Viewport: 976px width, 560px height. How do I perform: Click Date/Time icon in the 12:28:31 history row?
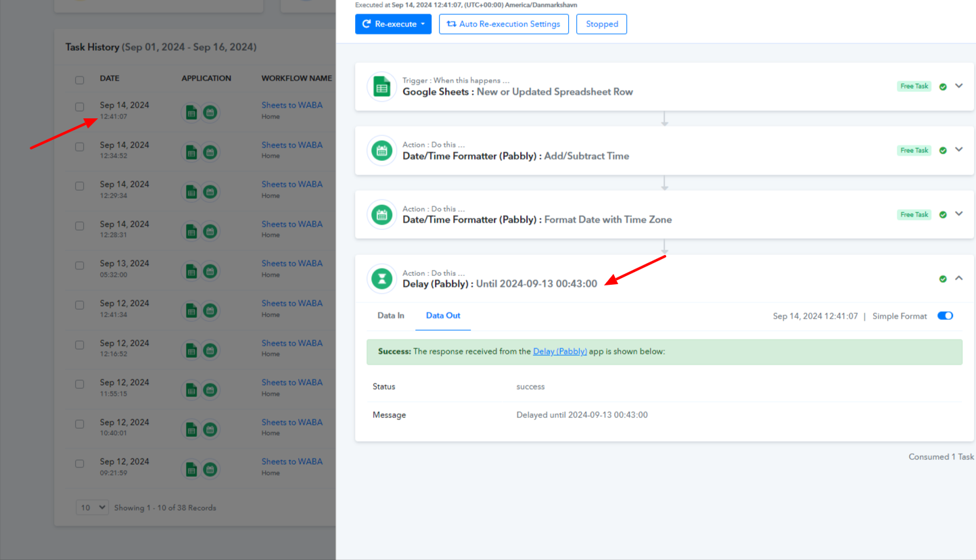tap(210, 231)
